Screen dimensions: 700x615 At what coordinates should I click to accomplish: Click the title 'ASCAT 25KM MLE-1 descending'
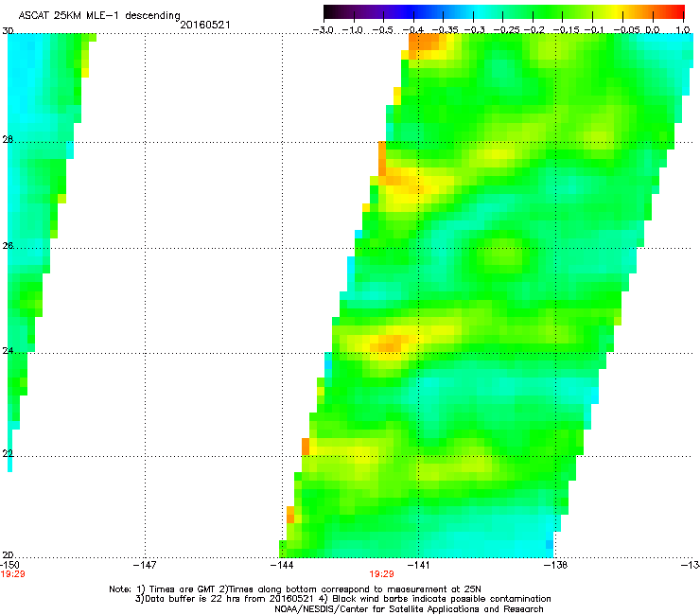(x=99, y=16)
